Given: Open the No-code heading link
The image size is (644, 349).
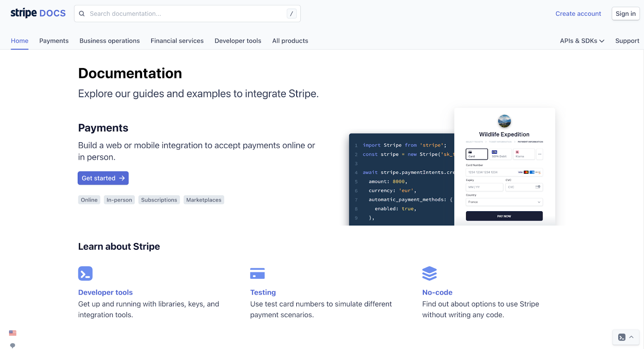Looking at the screenshot, I should tap(437, 293).
